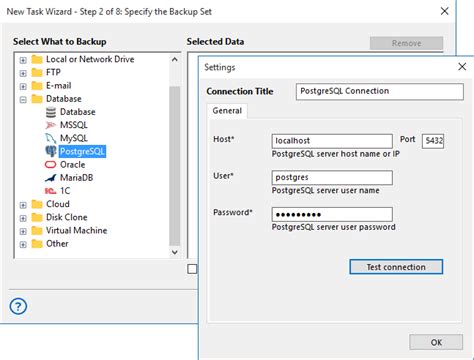Screen dimensions: 474x360
Task: Expand the Local or Network Drive node
Action: [x=23, y=60]
